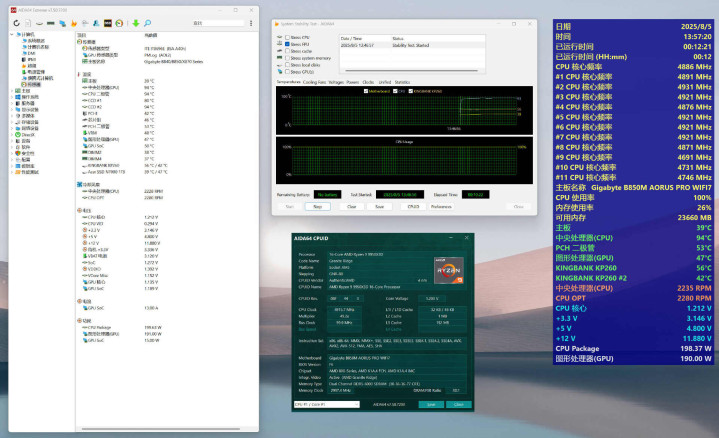Expand the DirectX tree node arrow

coord(12,135)
